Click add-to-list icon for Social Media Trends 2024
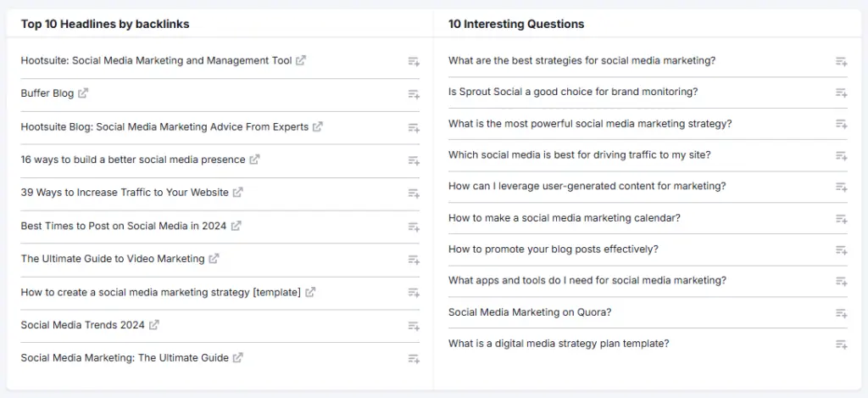868x398 pixels. 414,326
